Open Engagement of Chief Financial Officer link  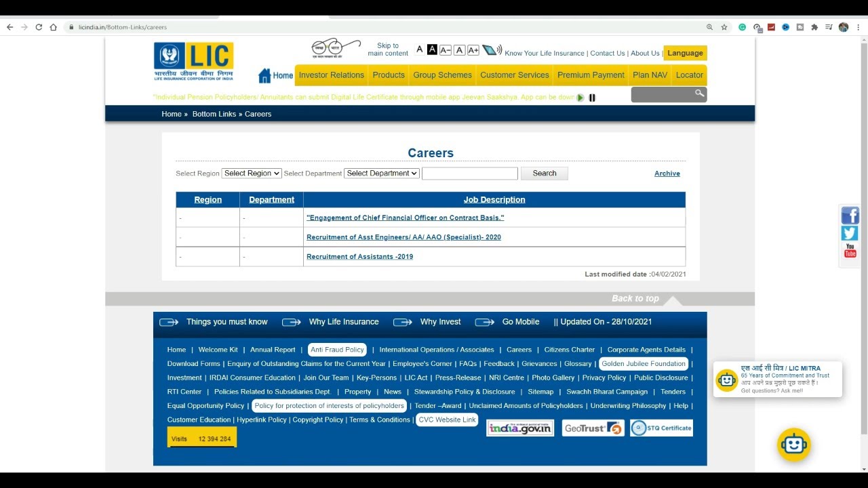click(406, 218)
